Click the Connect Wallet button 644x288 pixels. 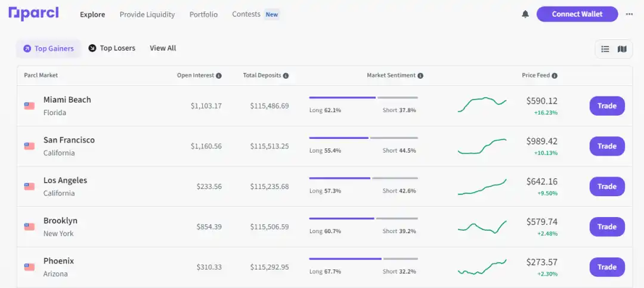pos(577,14)
